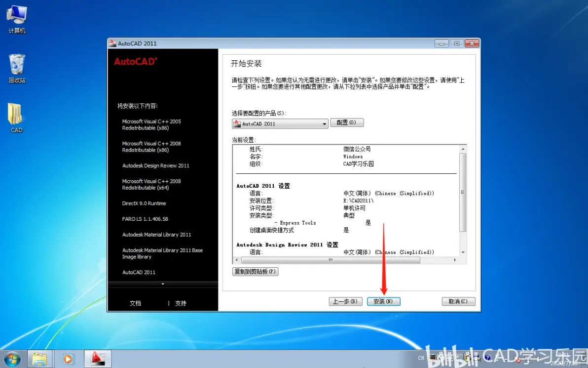
Task: Click the AutoCAD icon in the title bar
Action: 112,43
